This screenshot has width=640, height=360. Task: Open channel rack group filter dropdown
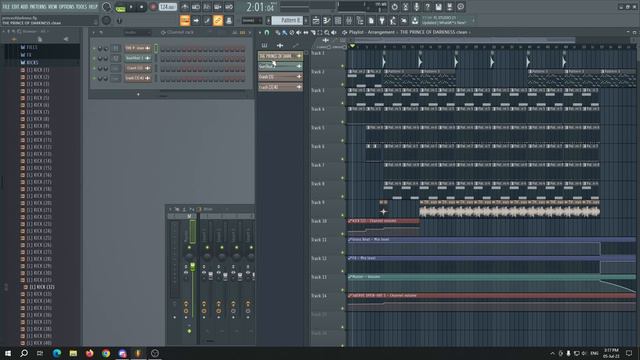click(x=137, y=32)
